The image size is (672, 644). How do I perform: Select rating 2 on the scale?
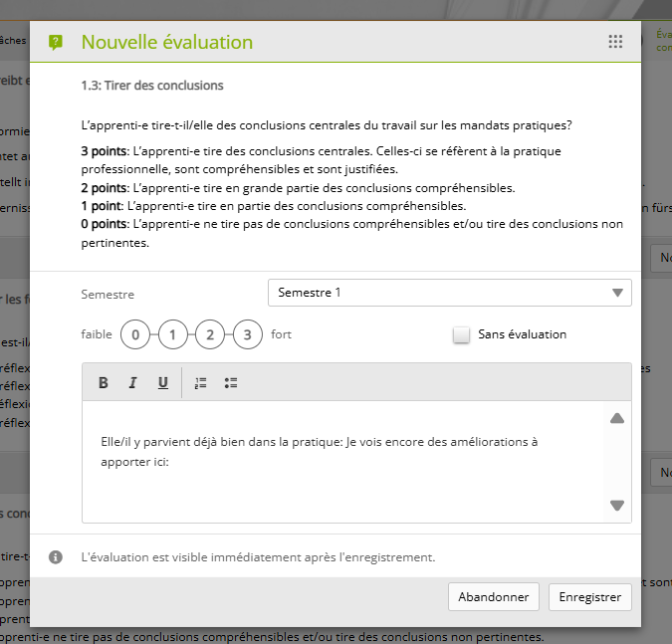pos(210,334)
